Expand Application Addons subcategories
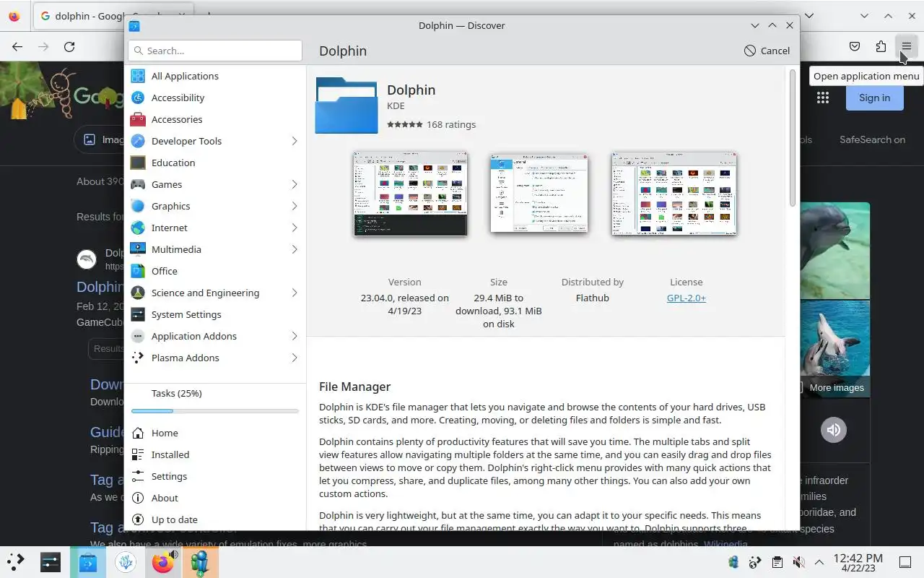Screen dimensions: 924x578 295,336
